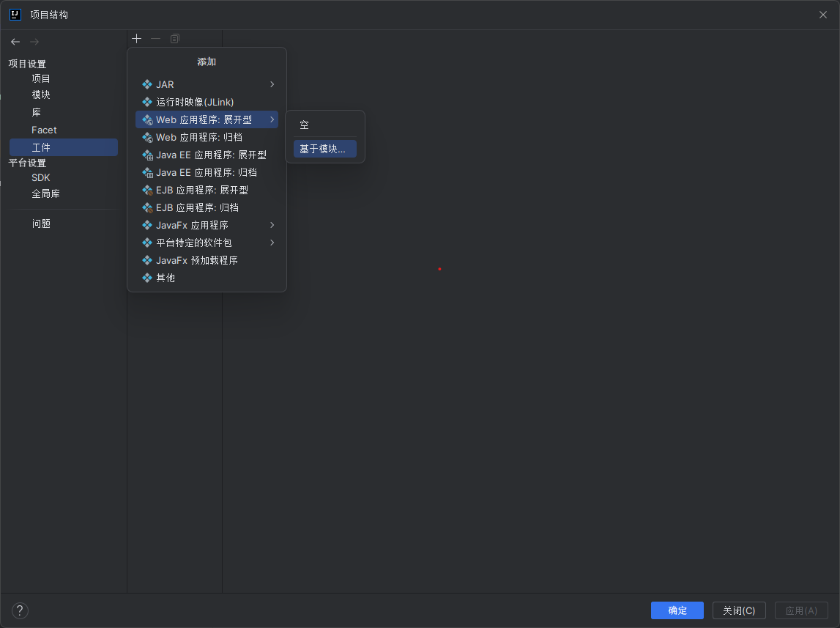Expand the Web 应用程序: 展开型 submenu arrow

272,119
